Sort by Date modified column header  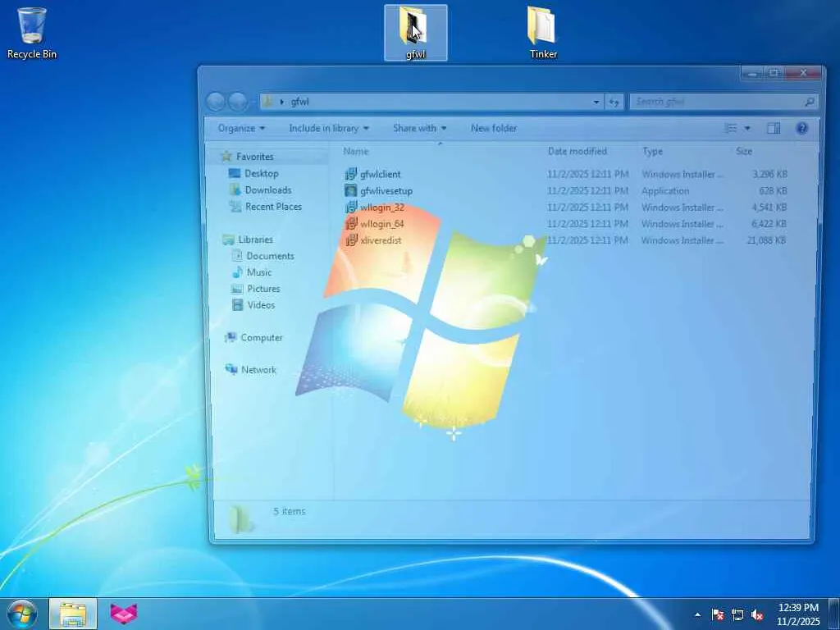pyautogui.click(x=577, y=151)
